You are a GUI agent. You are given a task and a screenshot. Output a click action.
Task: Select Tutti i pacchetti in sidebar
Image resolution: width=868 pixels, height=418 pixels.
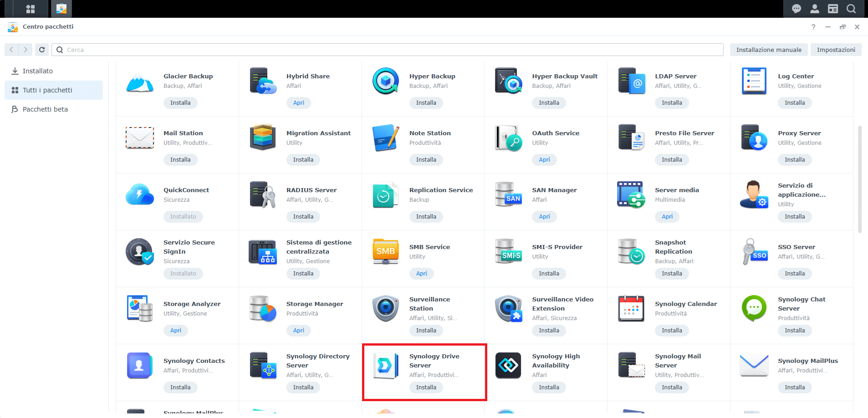click(54, 90)
